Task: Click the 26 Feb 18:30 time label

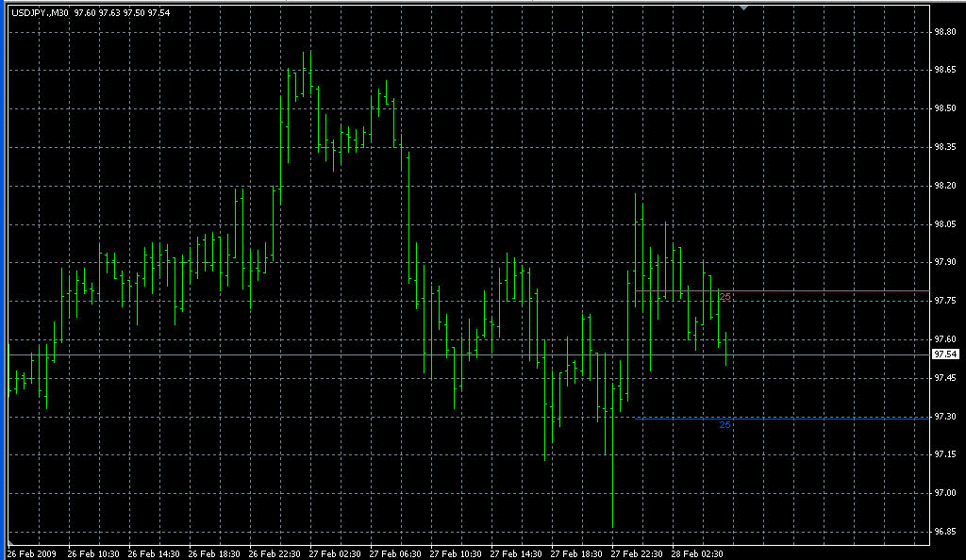Action: pyautogui.click(x=214, y=553)
